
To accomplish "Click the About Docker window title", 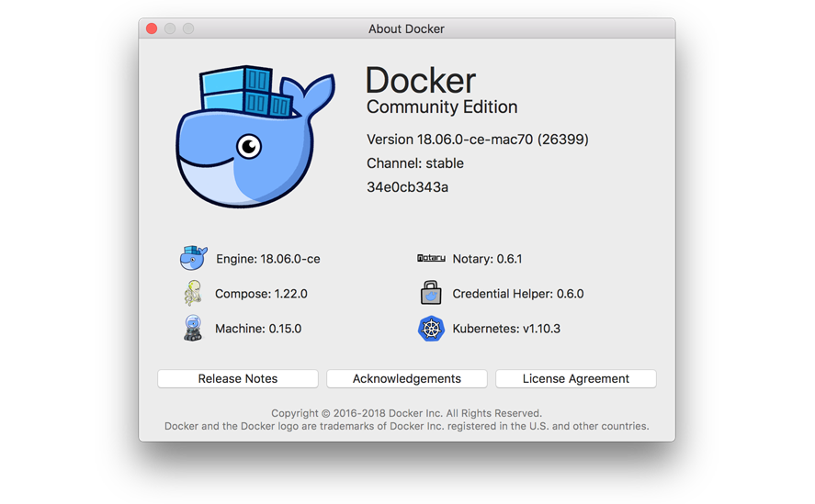I will pos(406,29).
